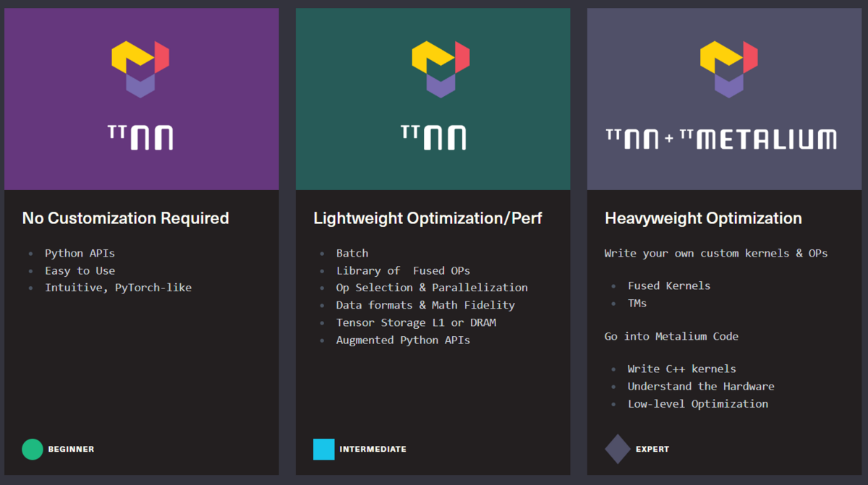Click the Tenstorrent logo on the gray card
The width and height of the screenshot is (868, 485).
pyautogui.click(x=729, y=69)
